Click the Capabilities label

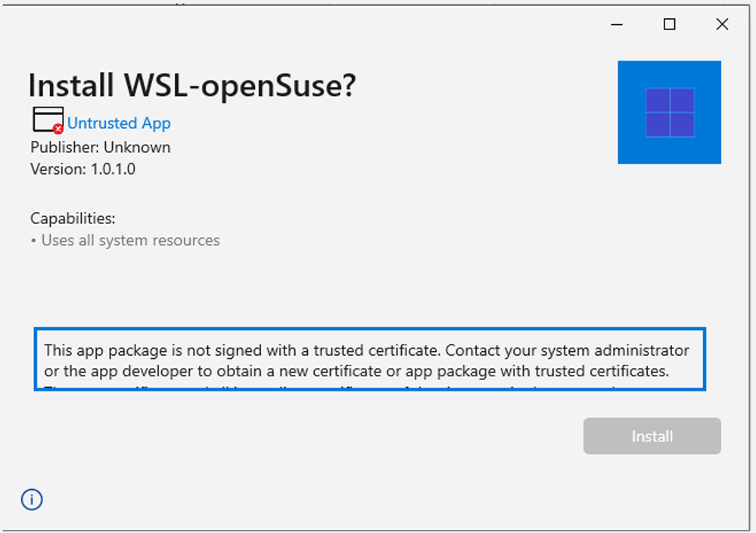tap(73, 219)
